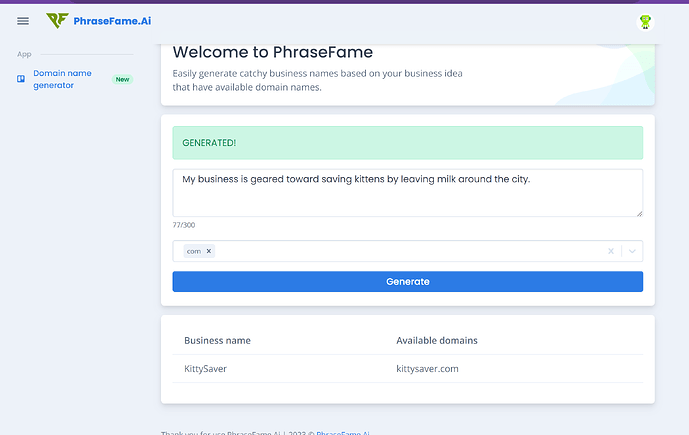The image size is (689, 435).
Task: Click the GENERATED success alert banner
Action: click(x=407, y=142)
